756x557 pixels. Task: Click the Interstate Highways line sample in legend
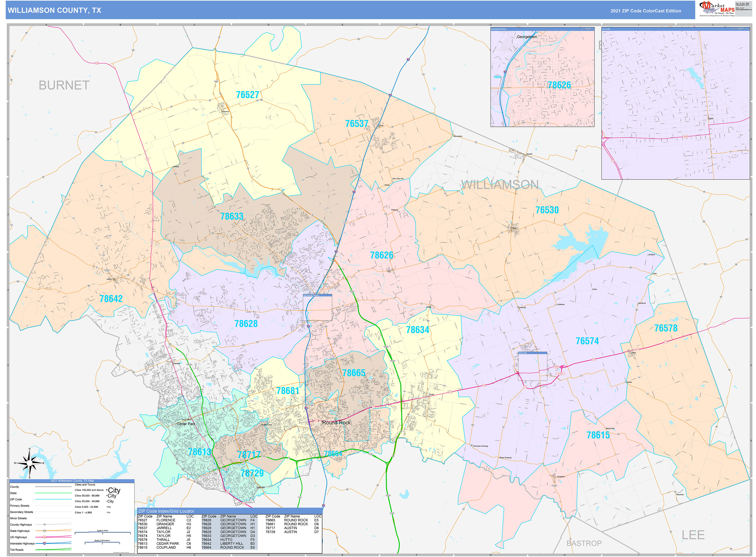pos(53,544)
